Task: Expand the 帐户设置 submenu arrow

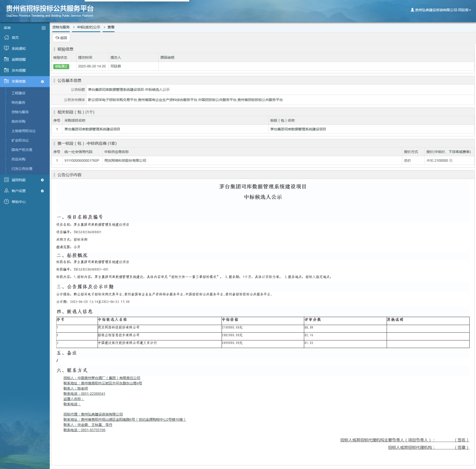Action: [x=42, y=191]
